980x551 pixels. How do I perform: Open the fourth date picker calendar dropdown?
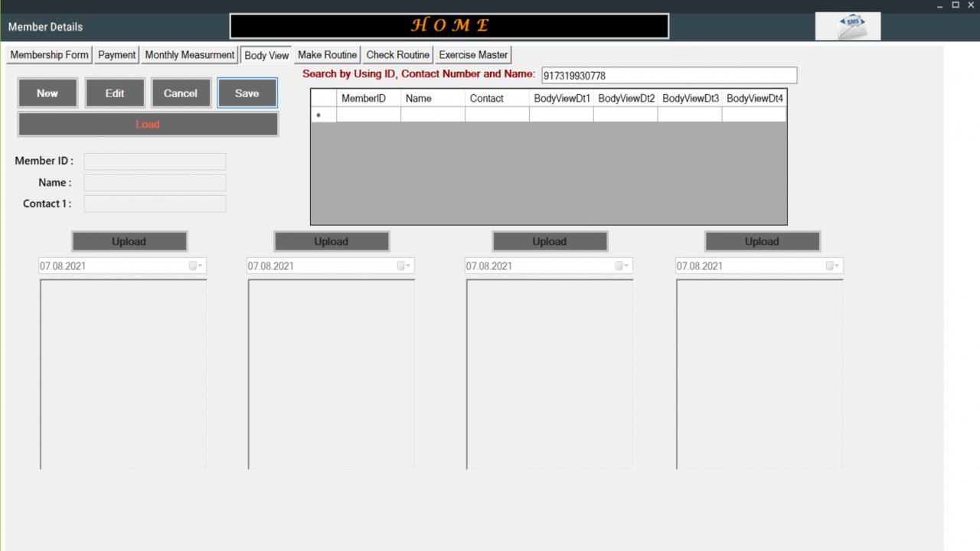point(833,266)
